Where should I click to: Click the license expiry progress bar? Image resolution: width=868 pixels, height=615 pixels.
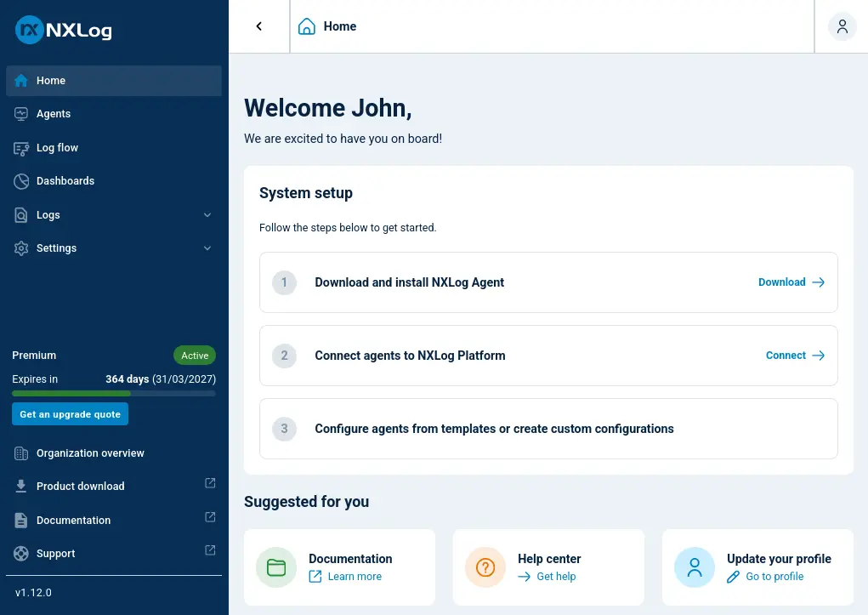tap(114, 393)
